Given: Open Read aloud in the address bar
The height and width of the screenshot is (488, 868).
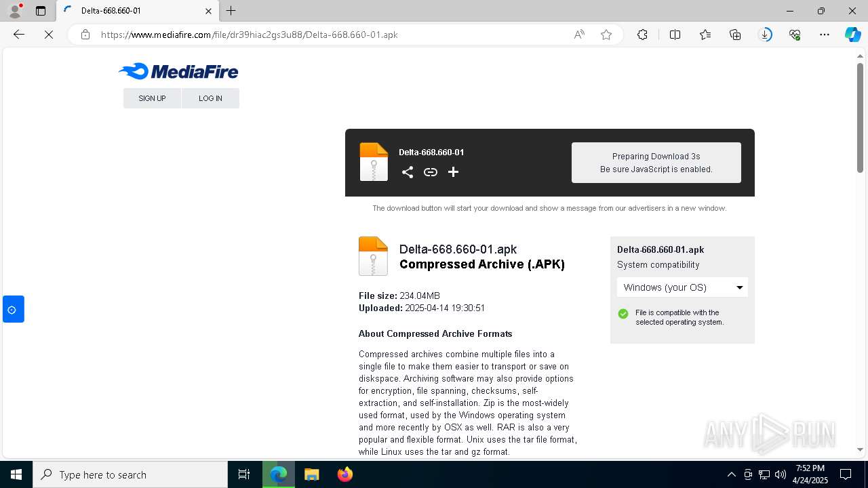Looking at the screenshot, I should [579, 35].
